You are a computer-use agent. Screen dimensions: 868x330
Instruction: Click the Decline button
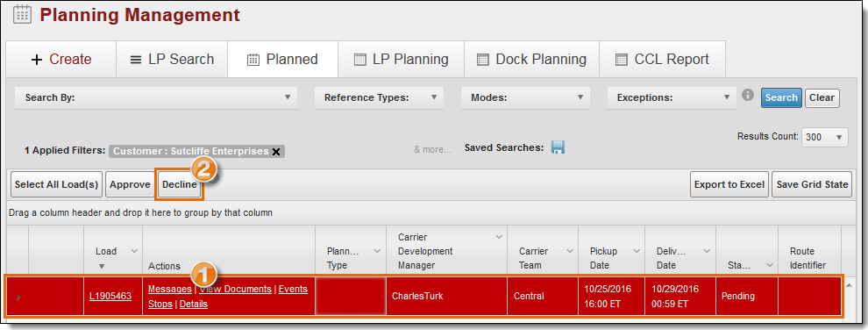(180, 184)
